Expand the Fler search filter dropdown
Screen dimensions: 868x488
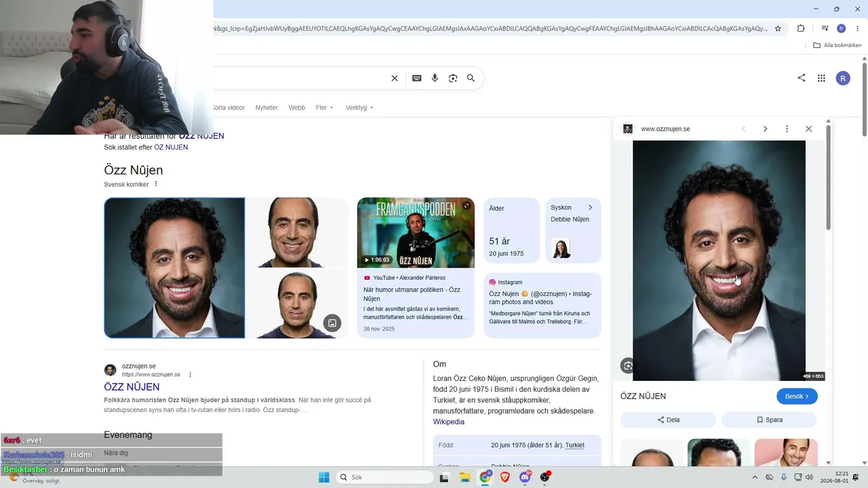(325, 108)
